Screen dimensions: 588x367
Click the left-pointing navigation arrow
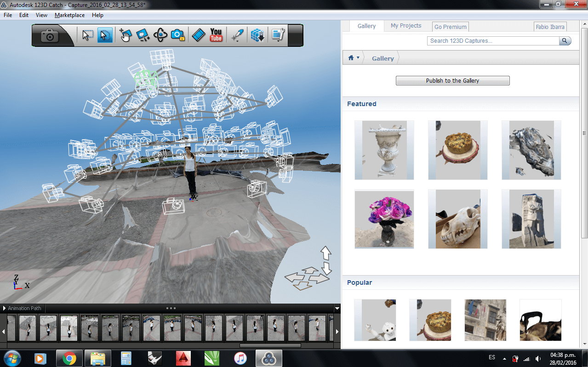point(295,277)
